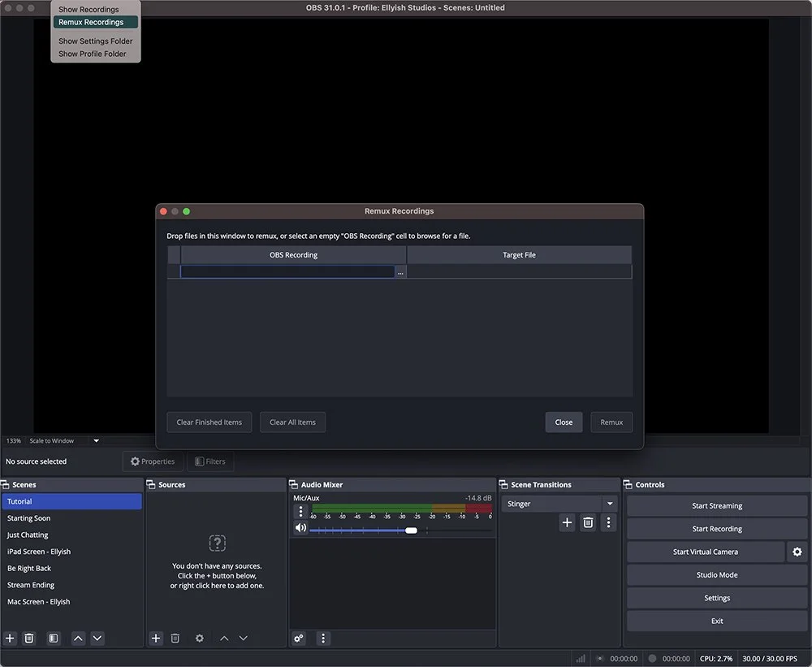Choose Remux Recordings menu item
Image resolution: width=812 pixels, height=667 pixels.
(95, 22)
